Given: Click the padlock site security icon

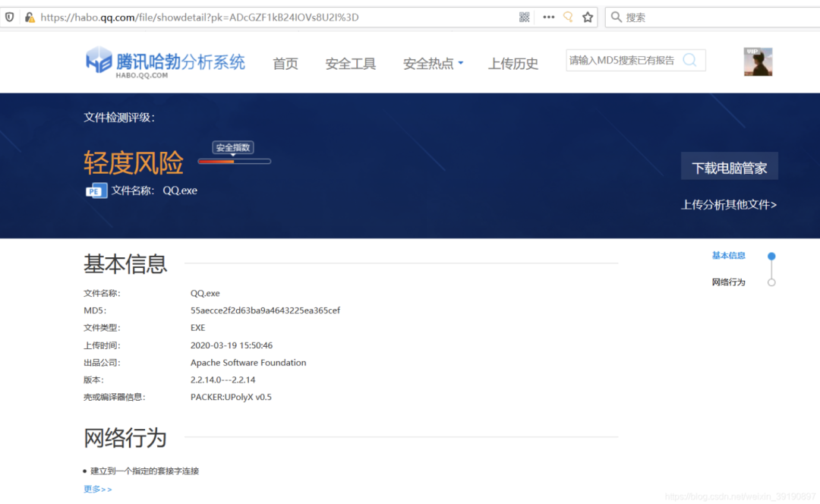Looking at the screenshot, I should pos(30,17).
